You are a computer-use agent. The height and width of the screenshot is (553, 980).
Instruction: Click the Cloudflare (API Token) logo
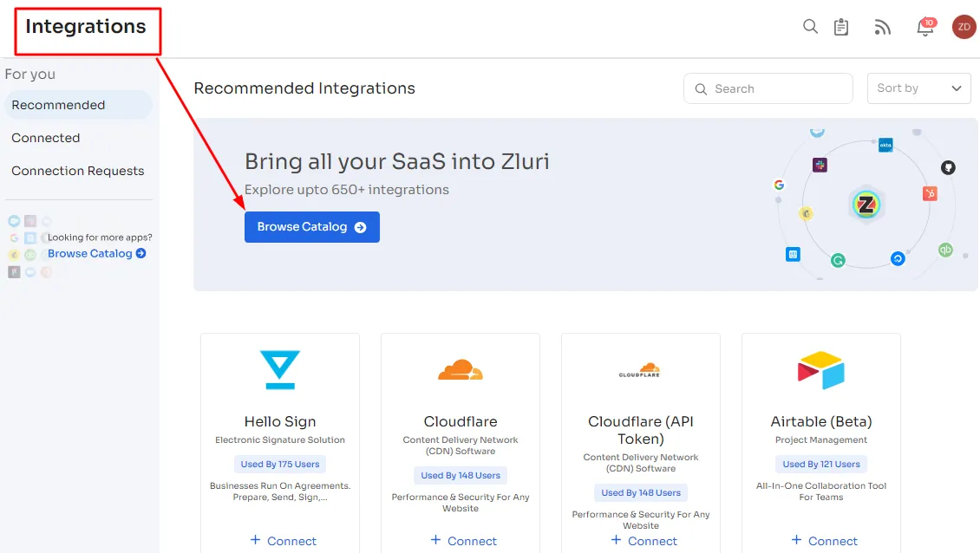pos(640,370)
